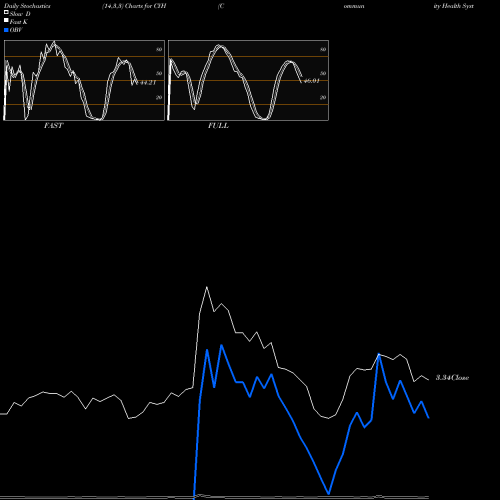The image size is (500, 500).
Task: Click the 50 level label in FULL chart
Action: tap(323, 73)
